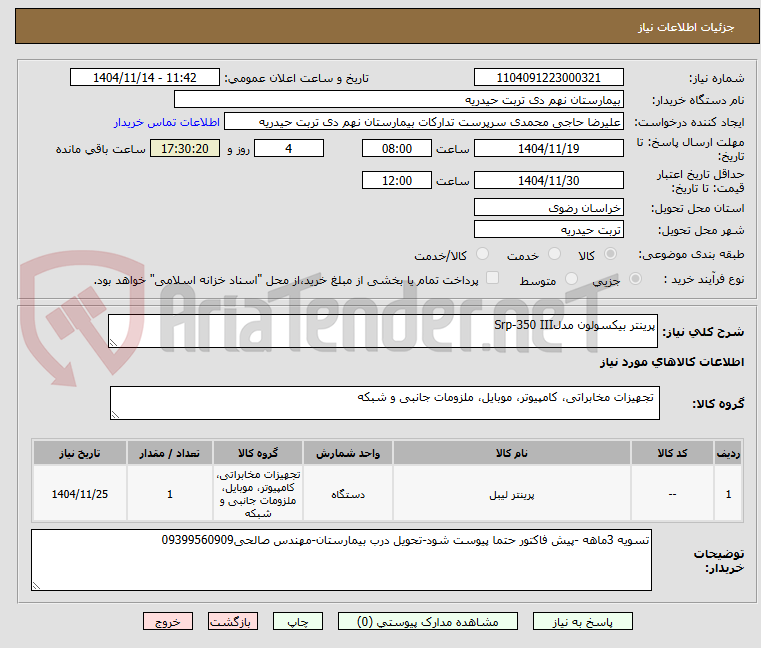Viewport: 761px width, 648px height.
Task: Click the ردیف column header
Action: [728, 453]
